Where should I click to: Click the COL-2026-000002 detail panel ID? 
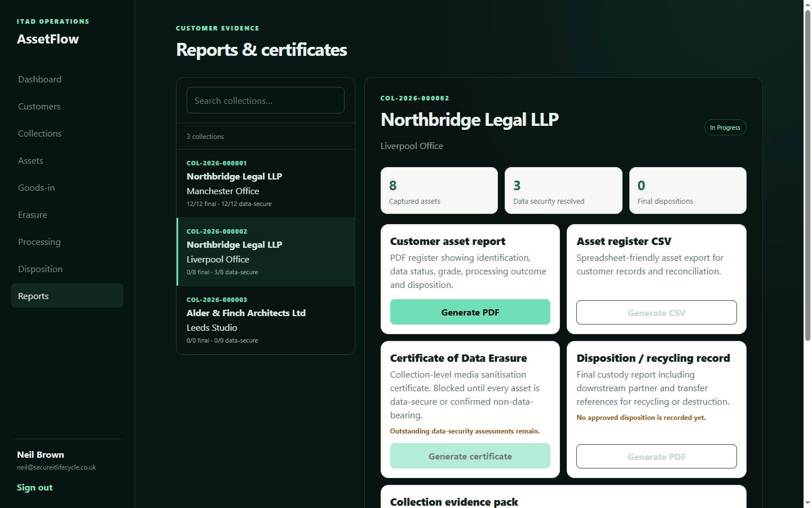tap(415, 98)
